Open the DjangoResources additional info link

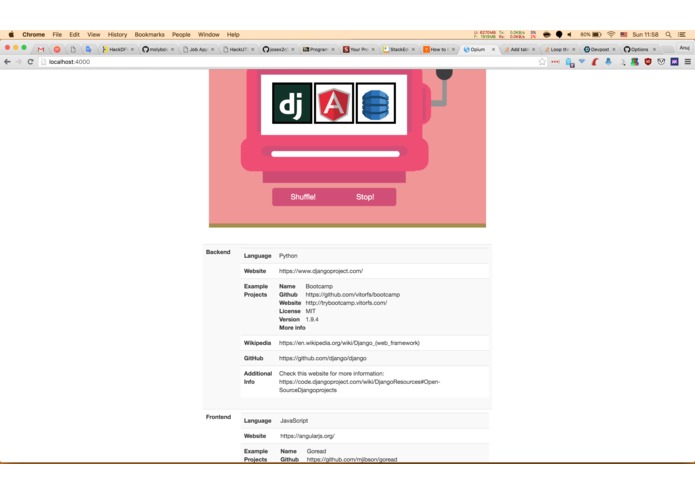359,386
